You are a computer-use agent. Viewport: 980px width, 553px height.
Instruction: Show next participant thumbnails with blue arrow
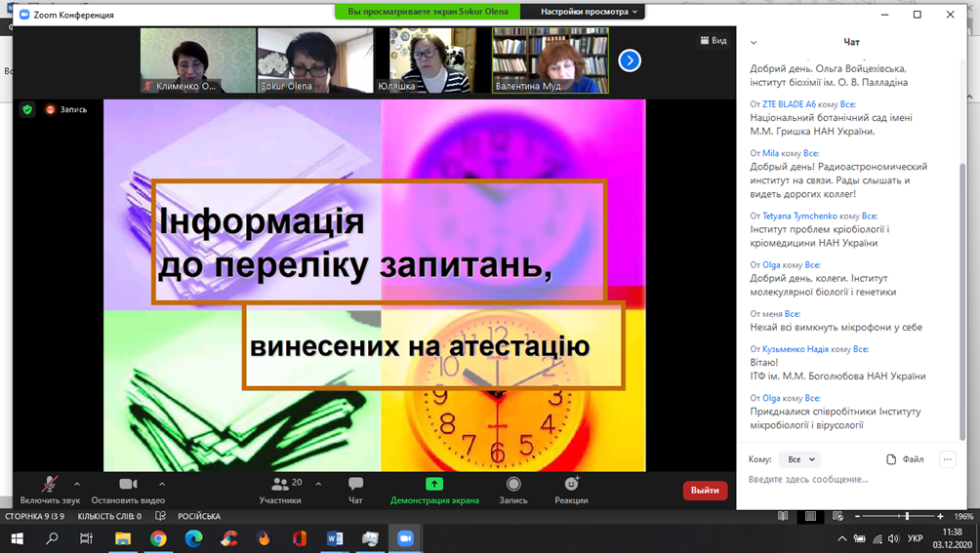tap(630, 60)
